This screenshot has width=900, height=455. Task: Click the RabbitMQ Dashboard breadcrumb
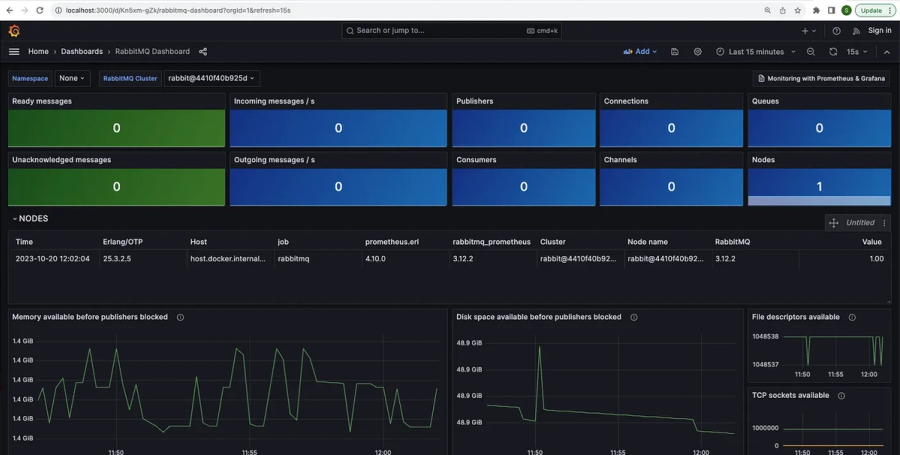[x=153, y=52]
